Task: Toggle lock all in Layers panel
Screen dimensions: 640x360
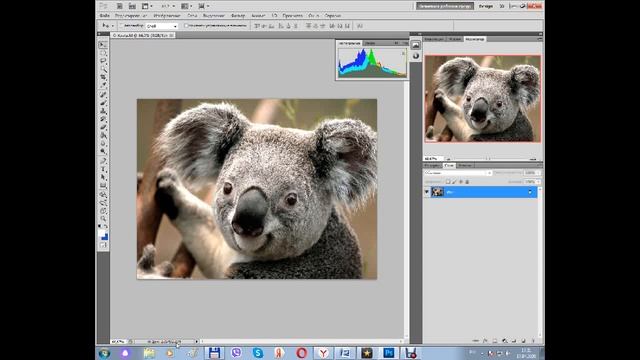Action: (467, 182)
